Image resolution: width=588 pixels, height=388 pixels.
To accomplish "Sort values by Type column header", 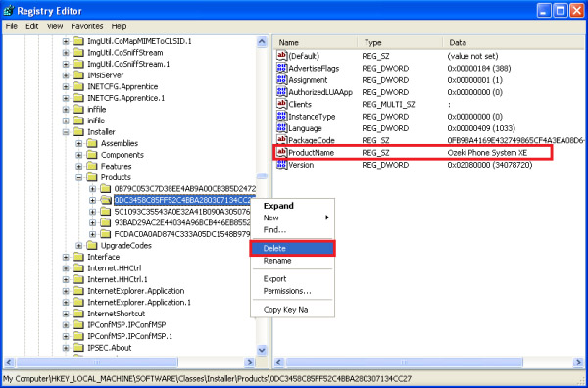I will 400,43.
